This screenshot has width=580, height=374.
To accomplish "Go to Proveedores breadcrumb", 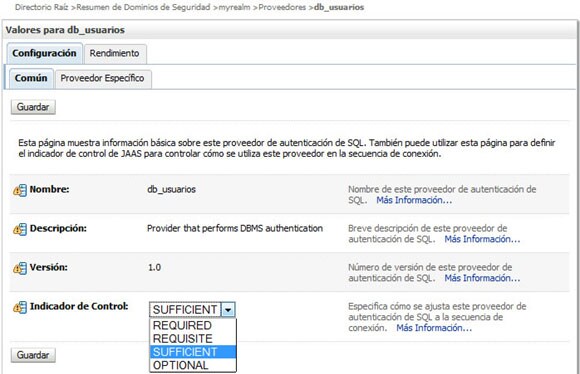I will click(282, 7).
